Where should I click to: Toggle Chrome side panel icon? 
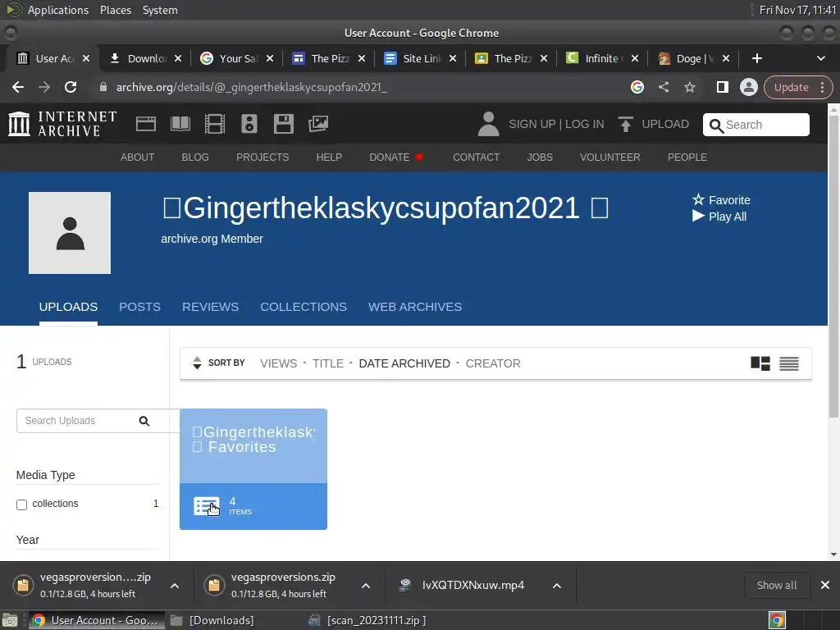722,87
